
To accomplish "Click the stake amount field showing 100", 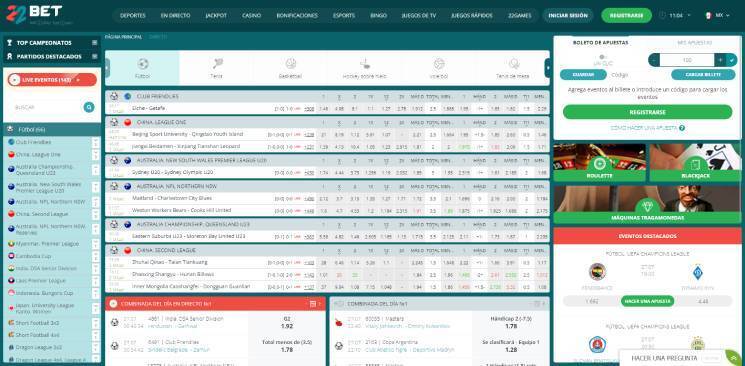I will (687, 60).
